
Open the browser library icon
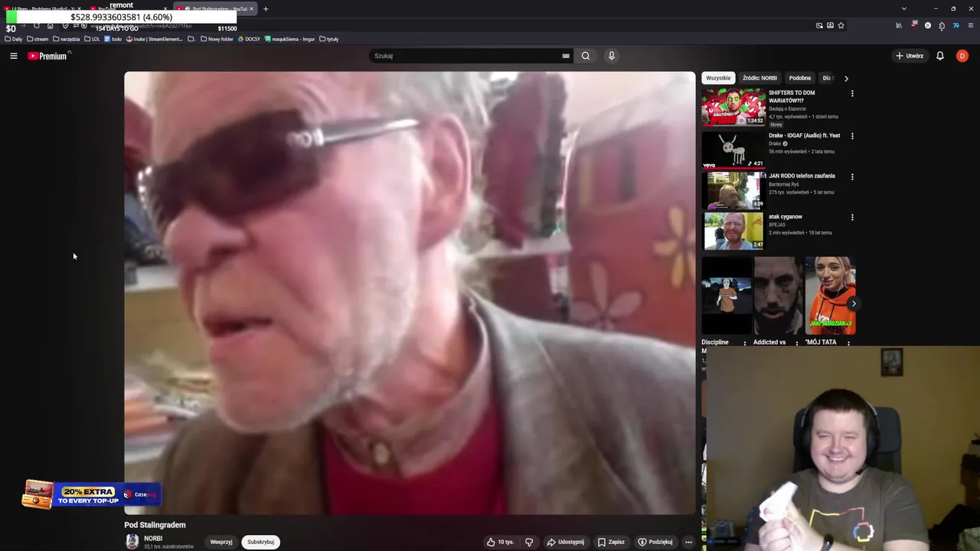pos(899,25)
